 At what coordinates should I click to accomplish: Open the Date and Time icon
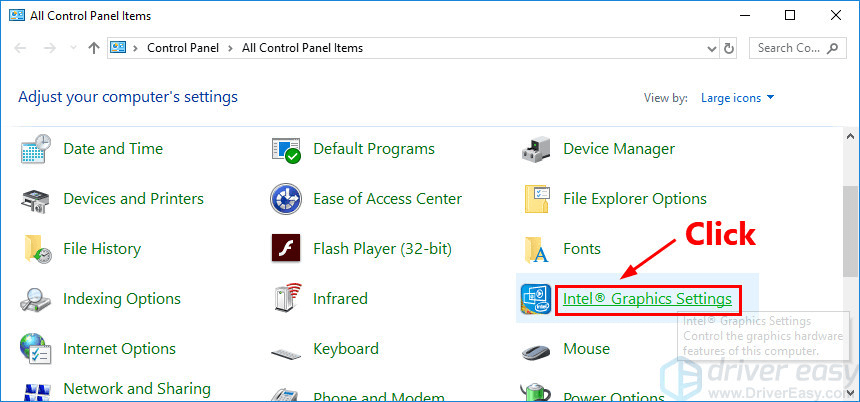36,149
